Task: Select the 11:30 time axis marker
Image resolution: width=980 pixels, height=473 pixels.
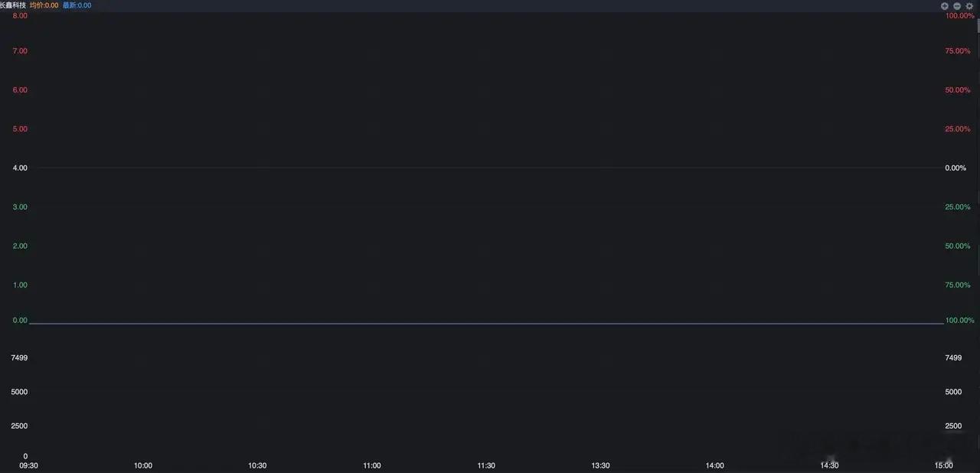Action: 486,465
